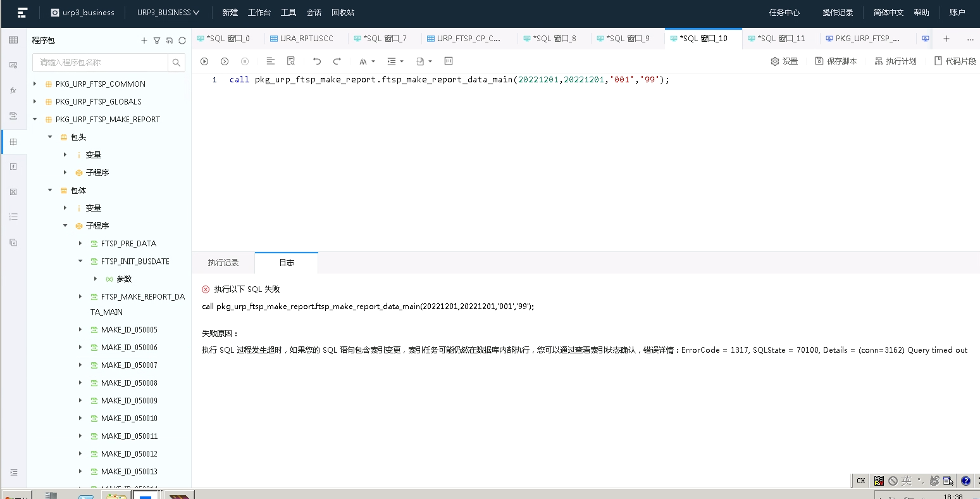Open the 账户 account menu
Screen dimensions: 980x499
(957, 12)
